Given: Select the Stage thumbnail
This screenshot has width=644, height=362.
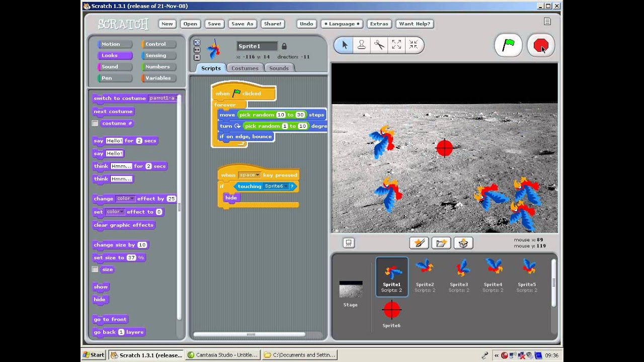Looking at the screenshot, I should tap(350, 294).
